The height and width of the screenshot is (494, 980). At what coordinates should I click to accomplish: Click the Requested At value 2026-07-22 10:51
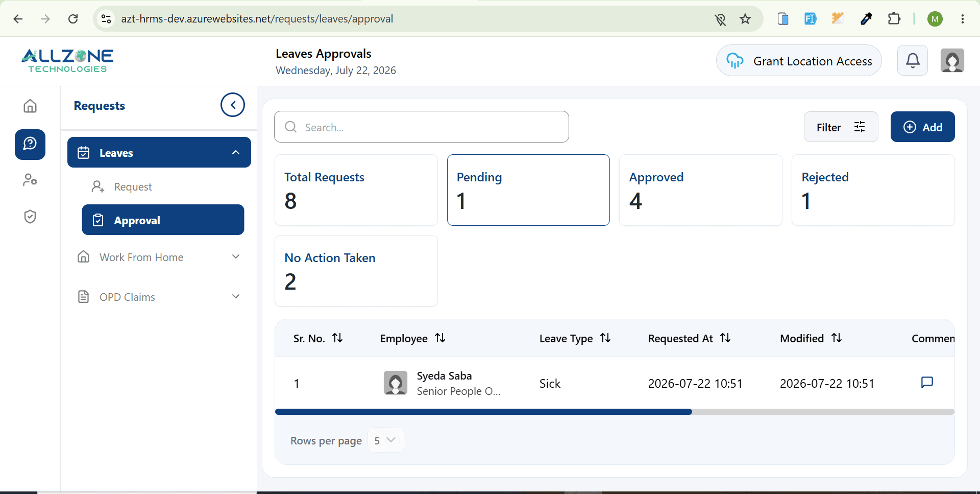tap(695, 384)
